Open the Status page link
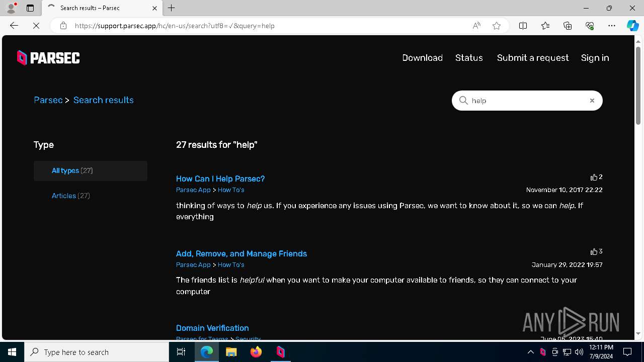The height and width of the screenshot is (362, 644). tap(469, 58)
